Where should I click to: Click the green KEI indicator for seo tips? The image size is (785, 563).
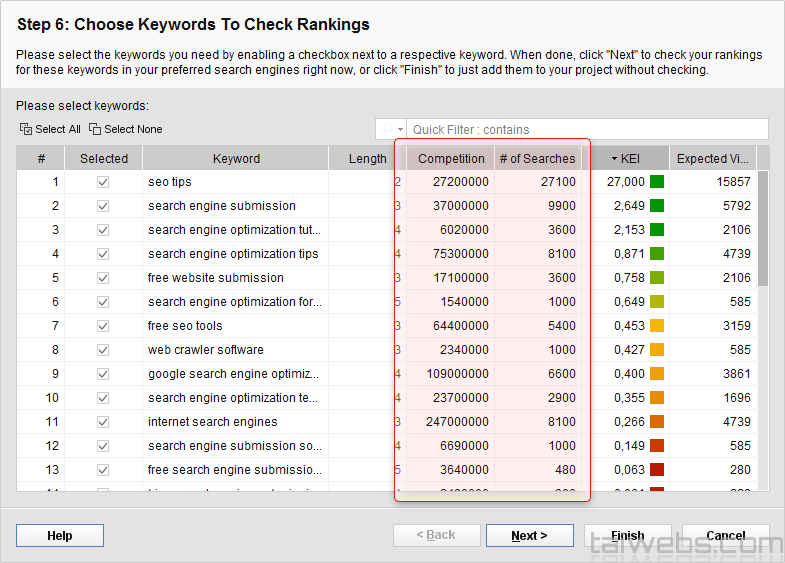[x=657, y=182]
